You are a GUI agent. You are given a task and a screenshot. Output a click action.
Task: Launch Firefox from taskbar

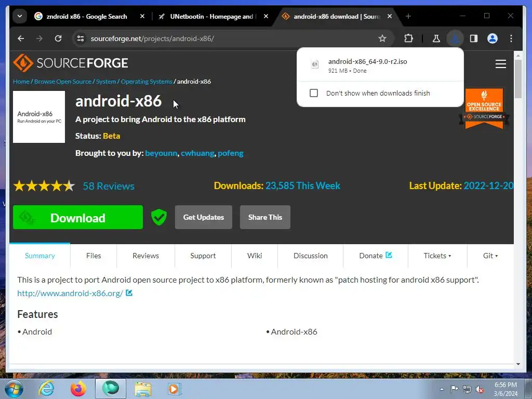[78, 389]
